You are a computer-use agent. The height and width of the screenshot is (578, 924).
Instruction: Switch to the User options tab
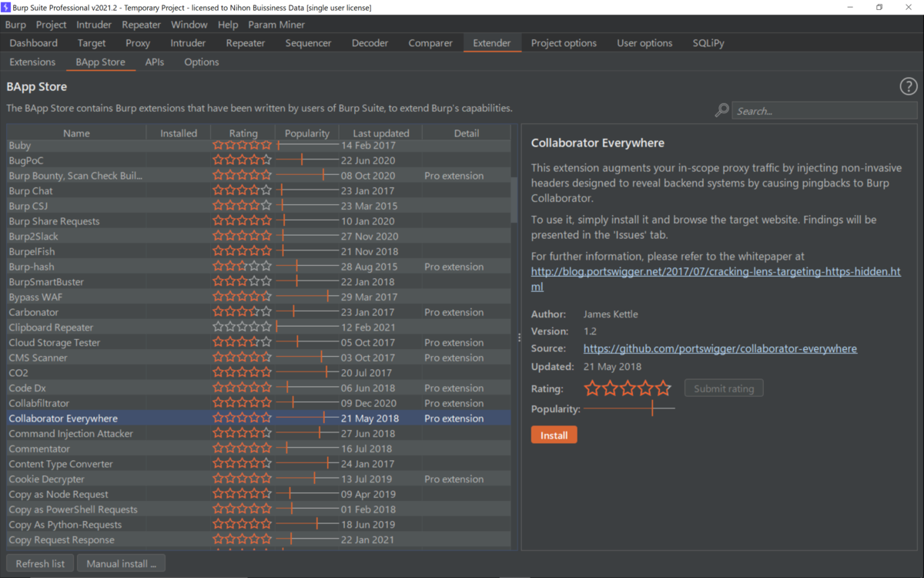click(644, 43)
